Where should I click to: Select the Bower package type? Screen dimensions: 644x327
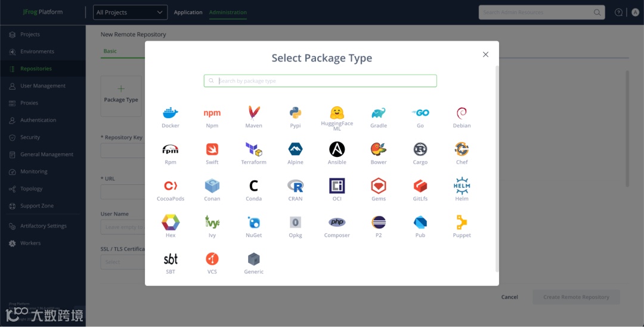point(378,154)
